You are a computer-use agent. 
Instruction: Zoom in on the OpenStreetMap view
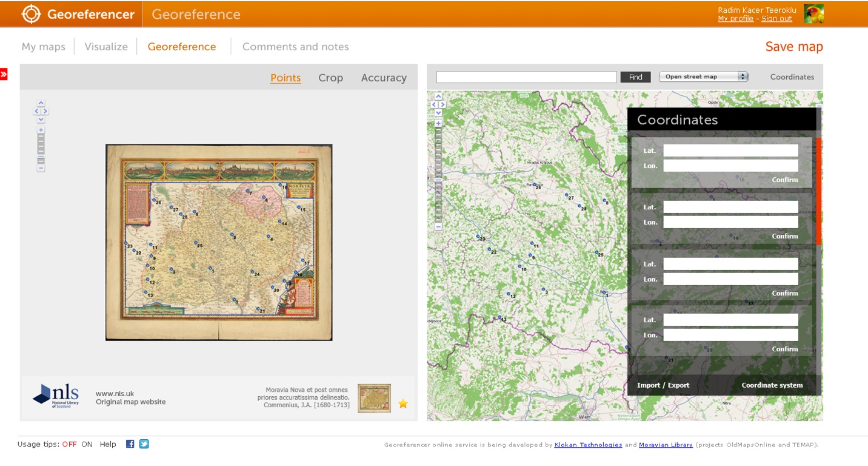(x=438, y=123)
